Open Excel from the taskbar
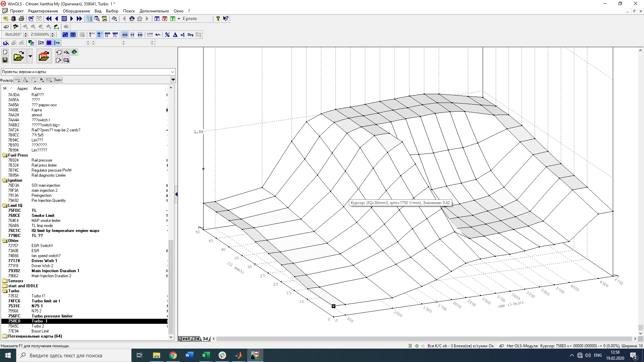644x362 pixels. coord(206,355)
